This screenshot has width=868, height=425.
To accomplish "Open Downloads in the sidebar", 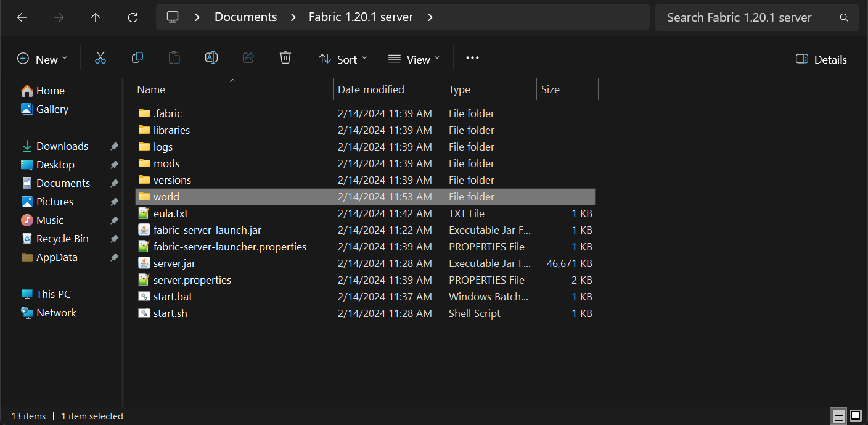I will pyautogui.click(x=54, y=146).
